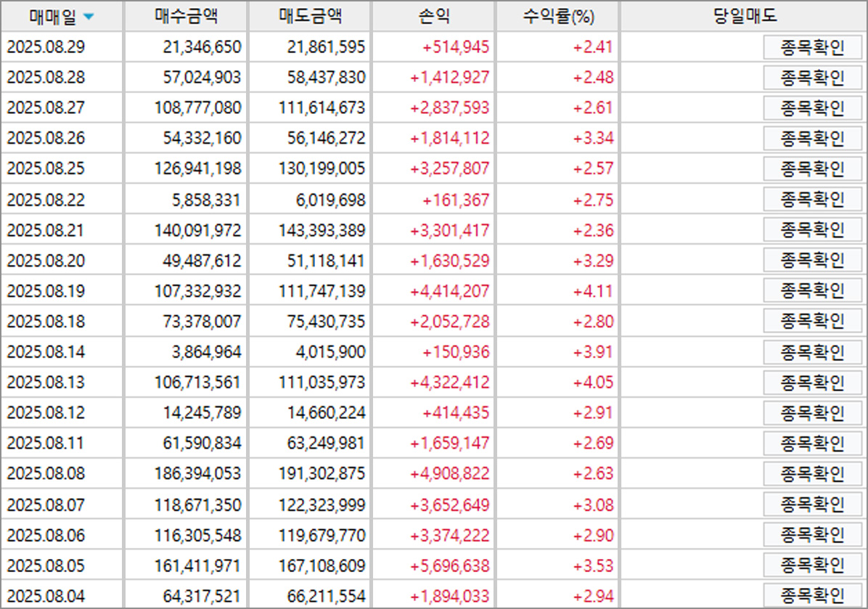Open 종목확인 for 2025.08.22 row
The height and width of the screenshot is (609, 868).
(812, 200)
